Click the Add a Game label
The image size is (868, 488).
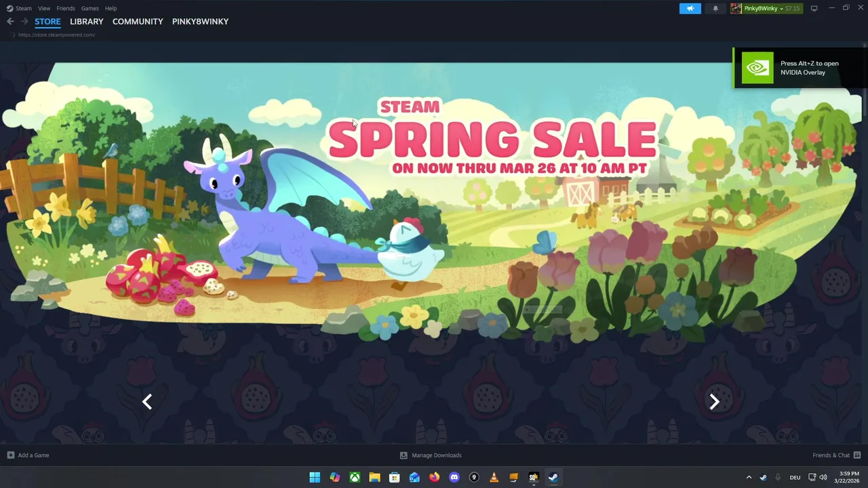[x=33, y=455]
